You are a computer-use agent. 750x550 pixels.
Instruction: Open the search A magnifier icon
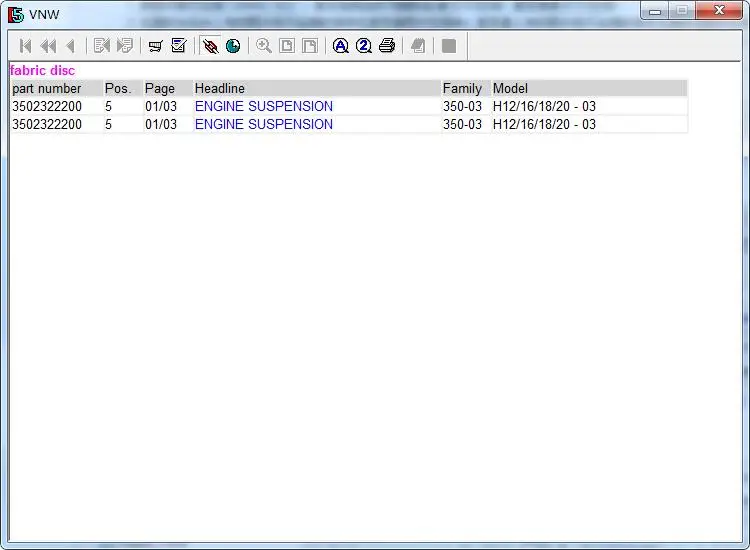341,46
